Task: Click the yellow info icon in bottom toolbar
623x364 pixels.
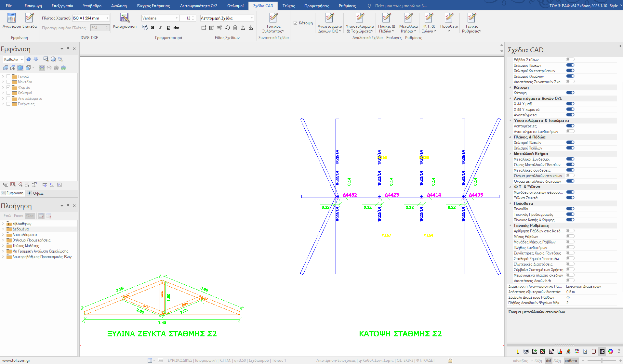Action: [x=518, y=351]
